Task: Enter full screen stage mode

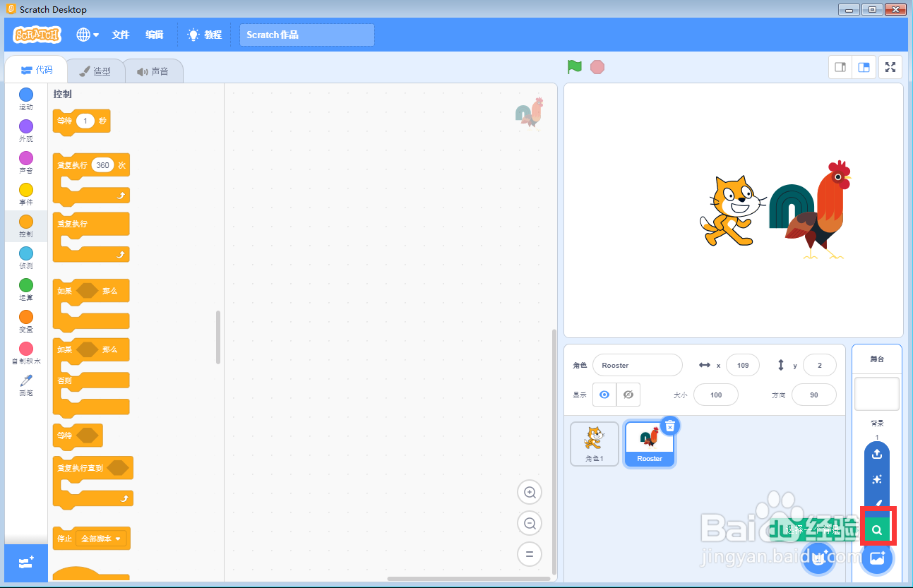Action: (x=890, y=67)
